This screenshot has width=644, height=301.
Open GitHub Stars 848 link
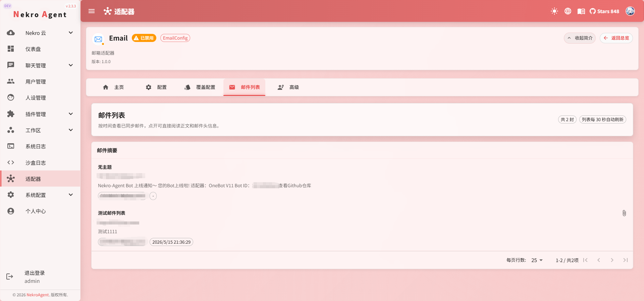click(604, 11)
